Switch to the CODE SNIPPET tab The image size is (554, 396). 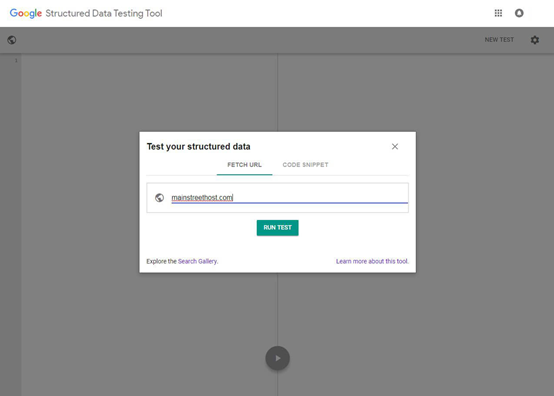coord(305,165)
